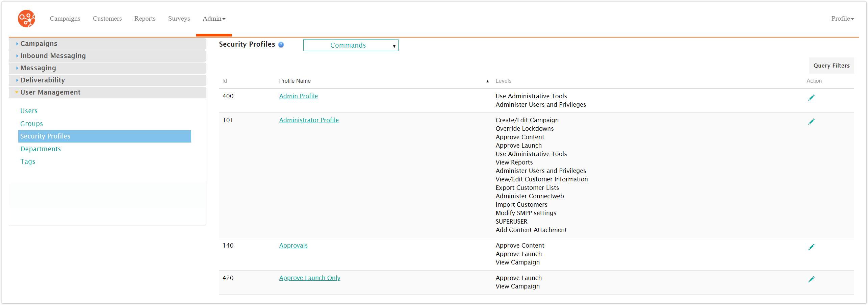Open Query Filters
Screen dimensions: 868x305
click(x=832, y=65)
